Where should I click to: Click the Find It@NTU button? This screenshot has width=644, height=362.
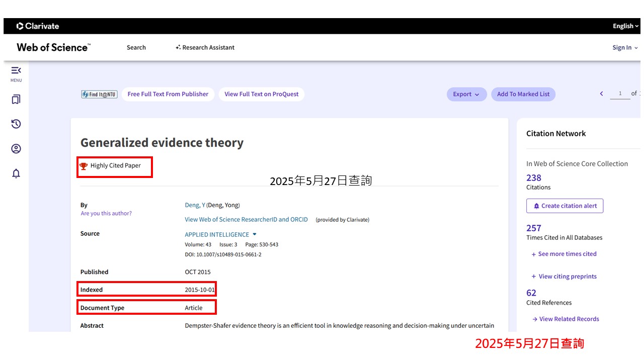coord(99,94)
